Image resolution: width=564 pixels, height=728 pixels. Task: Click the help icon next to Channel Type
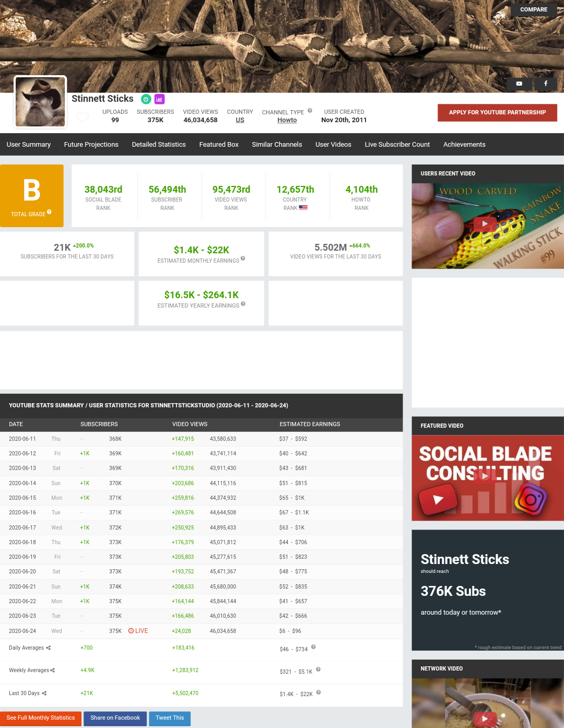click(x=310, y=111)
